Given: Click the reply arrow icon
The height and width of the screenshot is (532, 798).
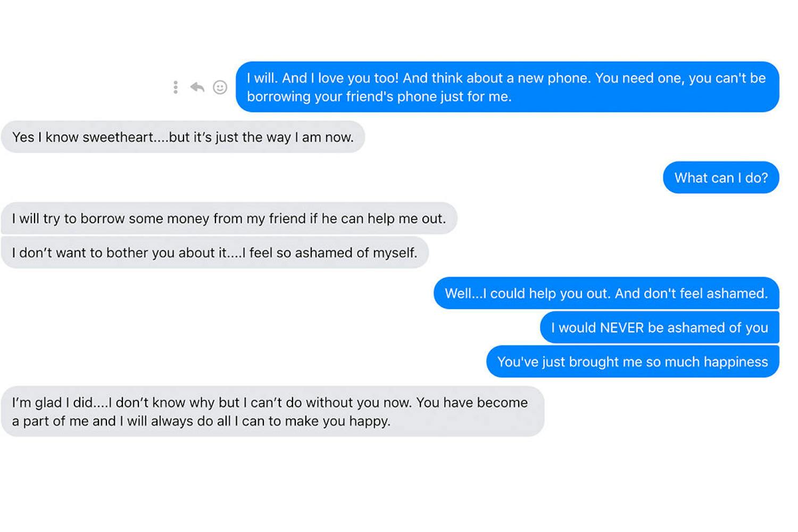Looking at the screenshot, I should [197, 87].
